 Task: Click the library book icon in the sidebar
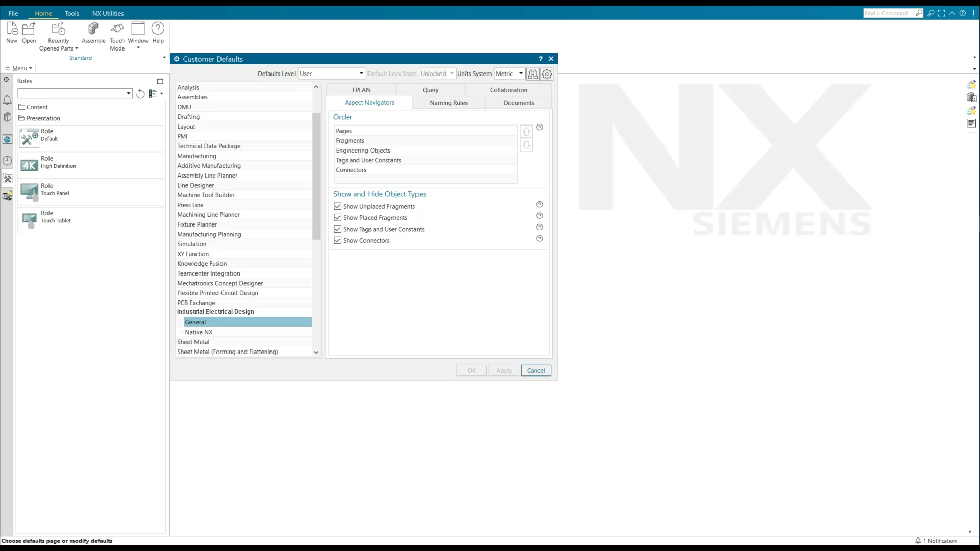click(x=7, y=117)
